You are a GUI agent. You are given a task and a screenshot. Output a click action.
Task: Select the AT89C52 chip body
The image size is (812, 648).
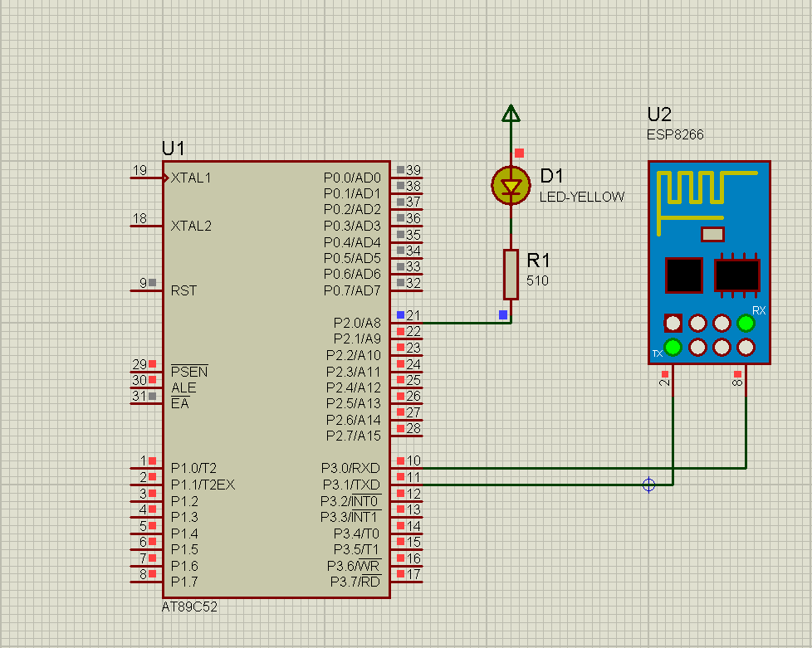tap(276, 379)
